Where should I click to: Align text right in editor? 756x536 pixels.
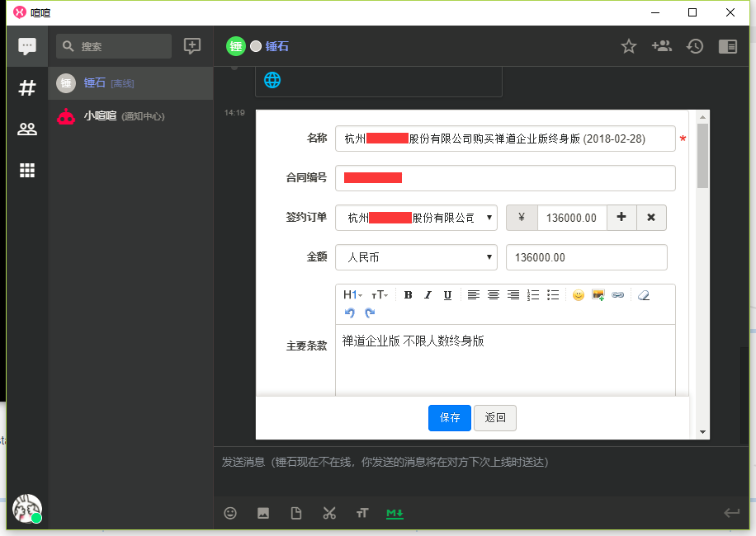tap(513, 294)
